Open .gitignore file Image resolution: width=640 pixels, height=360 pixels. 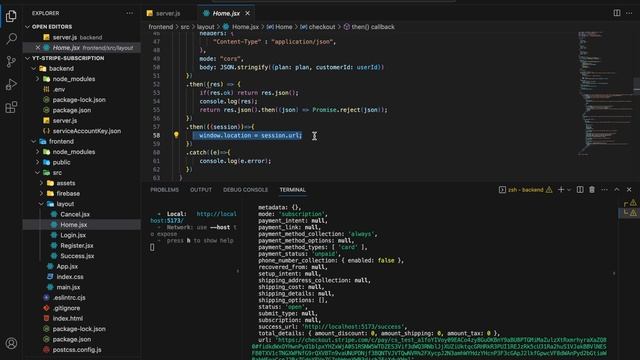tap(67, 308)
